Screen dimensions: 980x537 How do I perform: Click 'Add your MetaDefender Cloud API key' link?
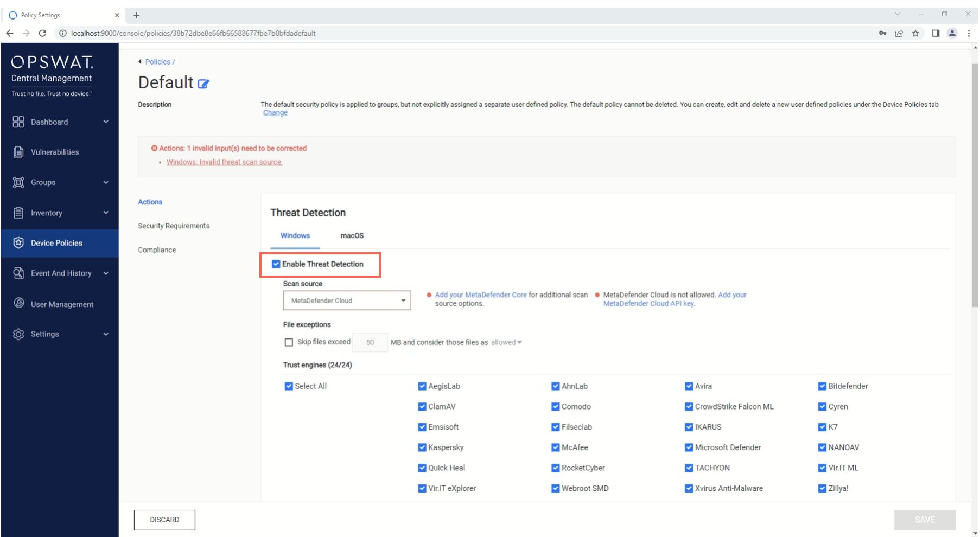pyautogui.click(x=675, y=299)
